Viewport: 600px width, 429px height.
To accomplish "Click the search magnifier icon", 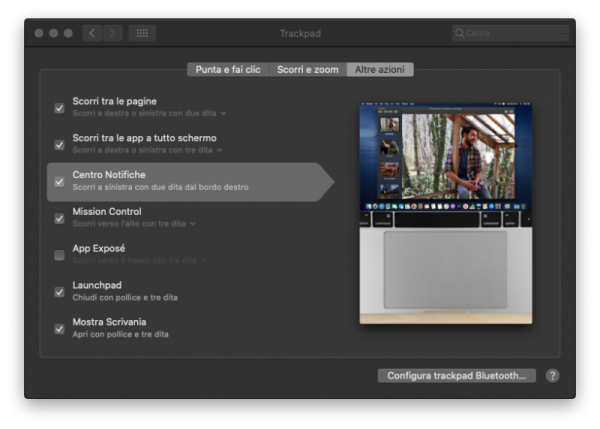I will (x=460, y=33).
